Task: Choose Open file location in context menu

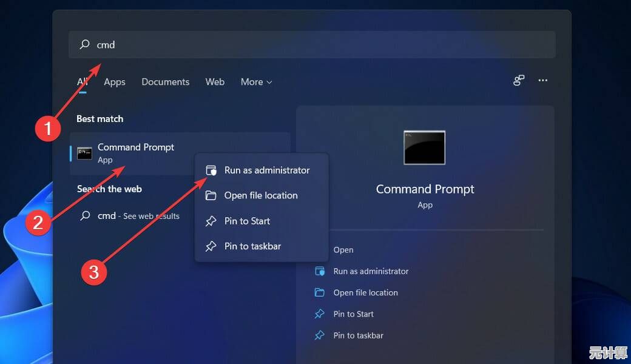Action: point(260,195)
